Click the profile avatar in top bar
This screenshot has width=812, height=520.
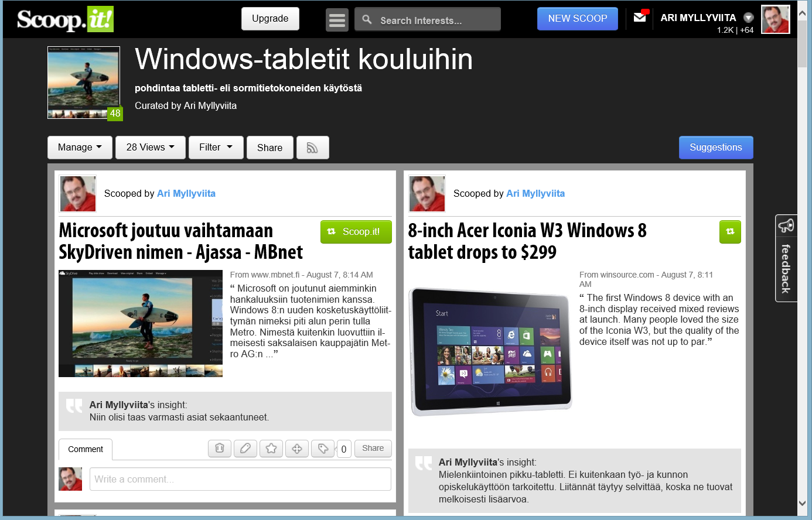click(x=775, y=19)
